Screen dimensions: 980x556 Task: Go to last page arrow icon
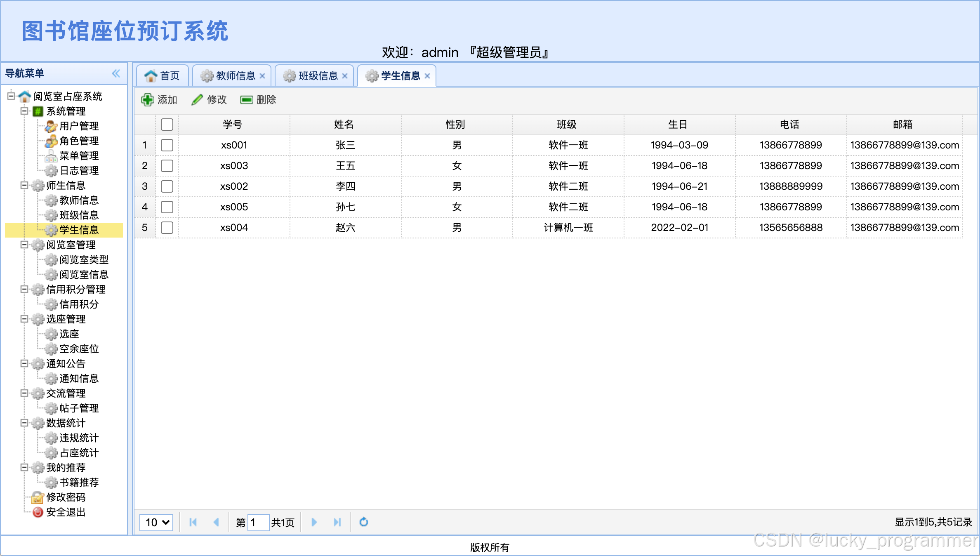[337, 522]
